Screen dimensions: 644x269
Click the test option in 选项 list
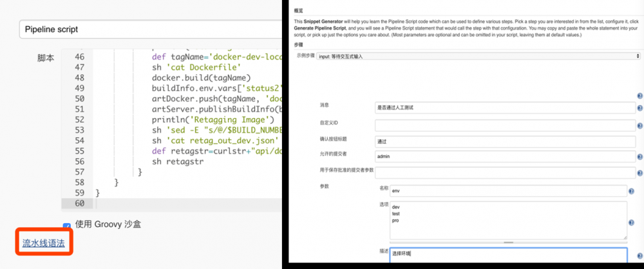coord(396,214)
